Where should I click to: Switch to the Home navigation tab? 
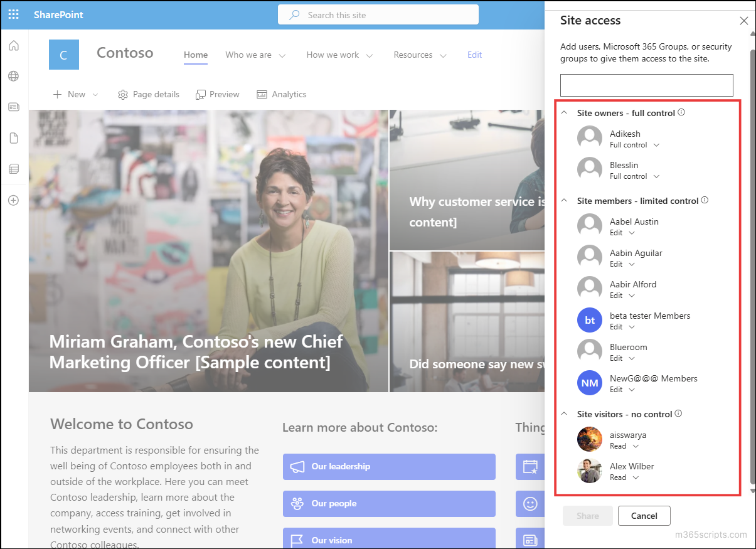pyautogui.click(x=196, y=55)
